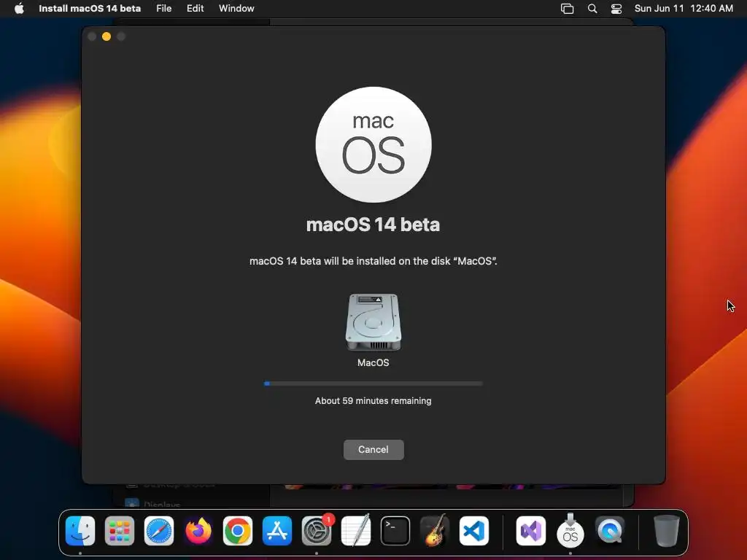Open Spotlight search in menu bar
The image size is (747, 560).
(592, 9)
